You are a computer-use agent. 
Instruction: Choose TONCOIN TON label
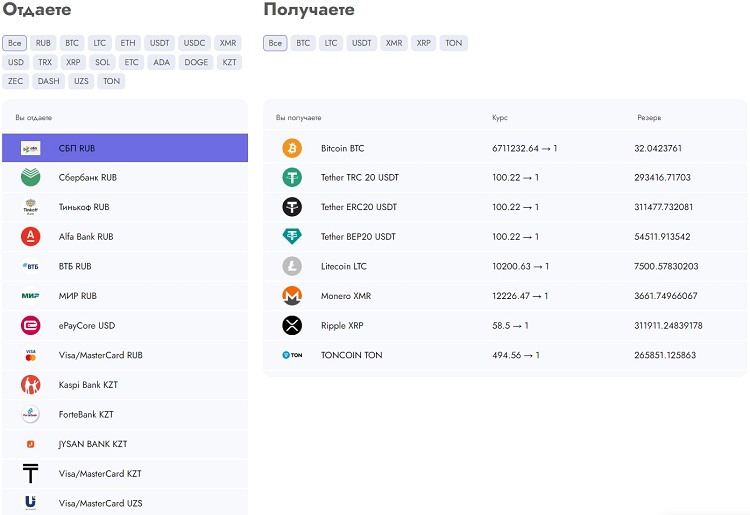point(352,355)
